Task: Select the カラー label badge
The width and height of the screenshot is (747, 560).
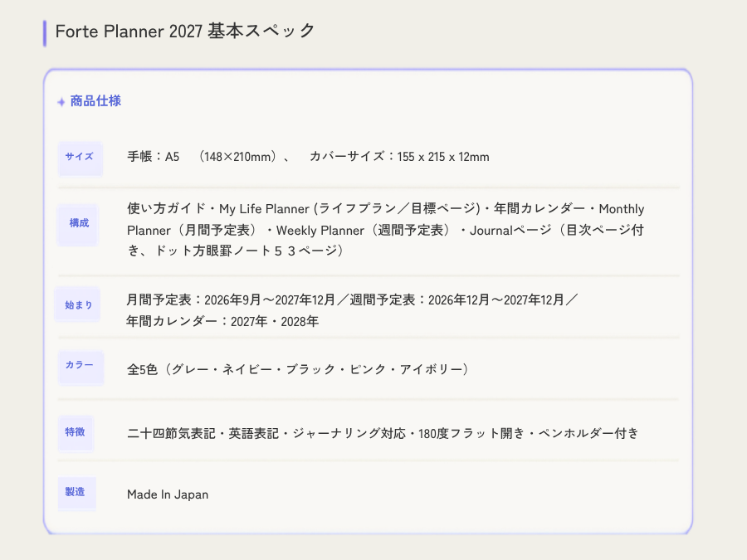Action: [81, 368]
